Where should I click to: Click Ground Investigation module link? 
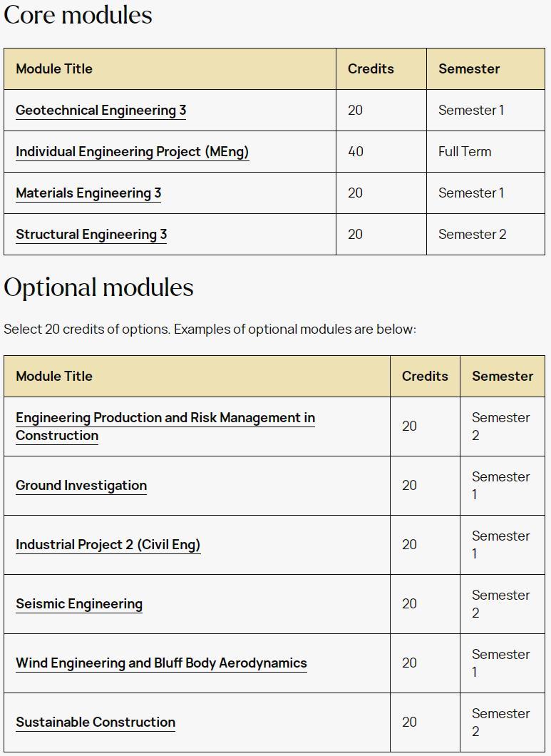(x=81, y=486)
